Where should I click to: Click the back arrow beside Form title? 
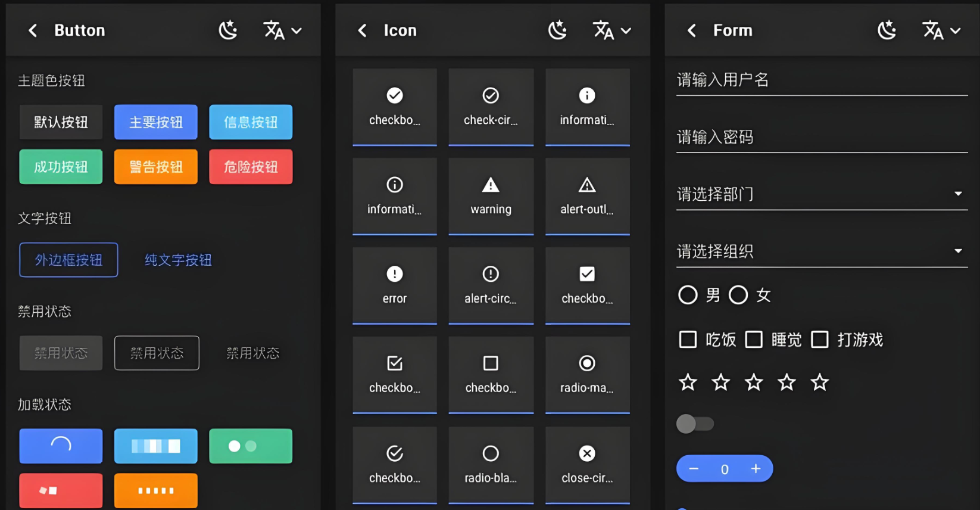691,30
